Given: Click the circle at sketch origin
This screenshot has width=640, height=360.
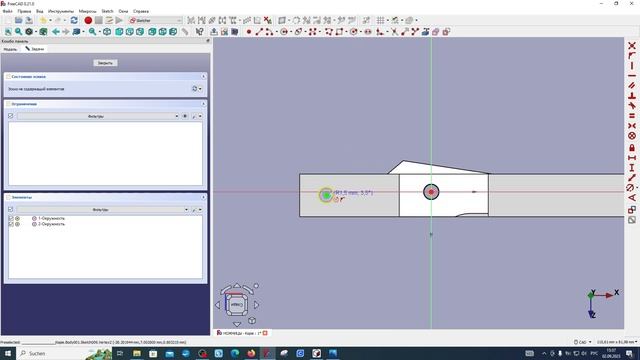Looking at the screenshot, I should coord(431,192).
